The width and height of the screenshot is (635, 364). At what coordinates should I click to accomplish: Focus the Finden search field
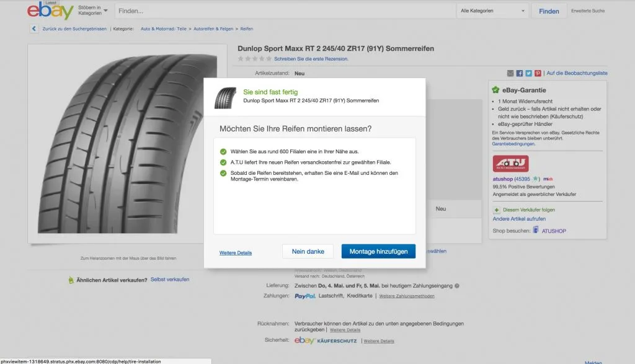(285, 11)
